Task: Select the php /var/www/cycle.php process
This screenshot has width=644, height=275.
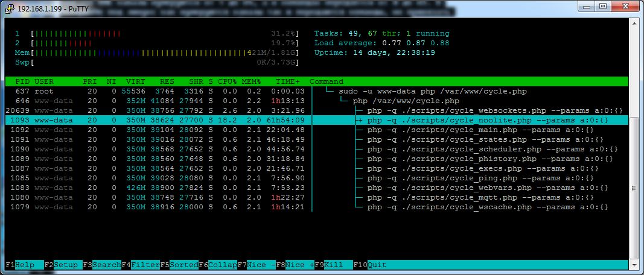Action: click(317, 101)
